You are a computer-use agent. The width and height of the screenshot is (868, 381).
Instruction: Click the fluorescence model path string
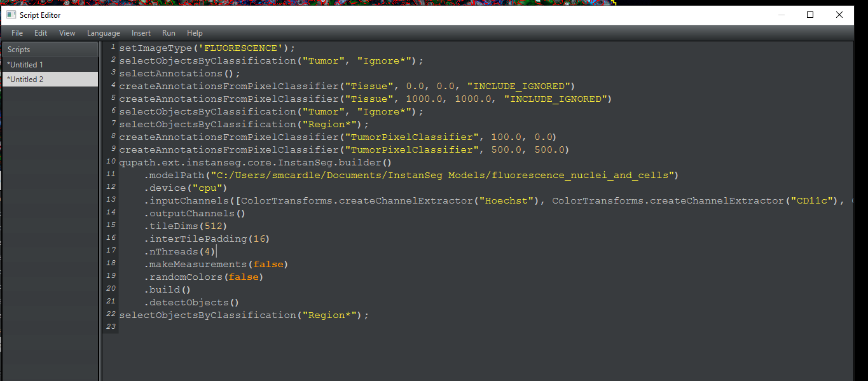445,174
